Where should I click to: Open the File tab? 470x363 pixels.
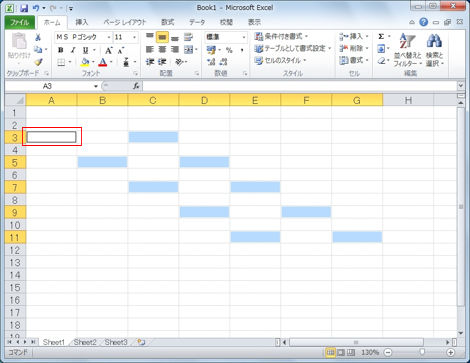pyautogui.click(x=20, y=22)
